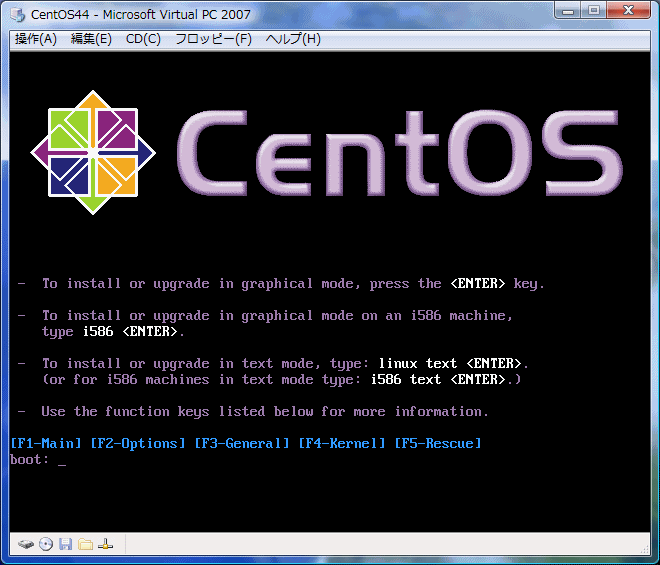Click the CD drive status icon
660x565 pixels.
click(46, 544)
